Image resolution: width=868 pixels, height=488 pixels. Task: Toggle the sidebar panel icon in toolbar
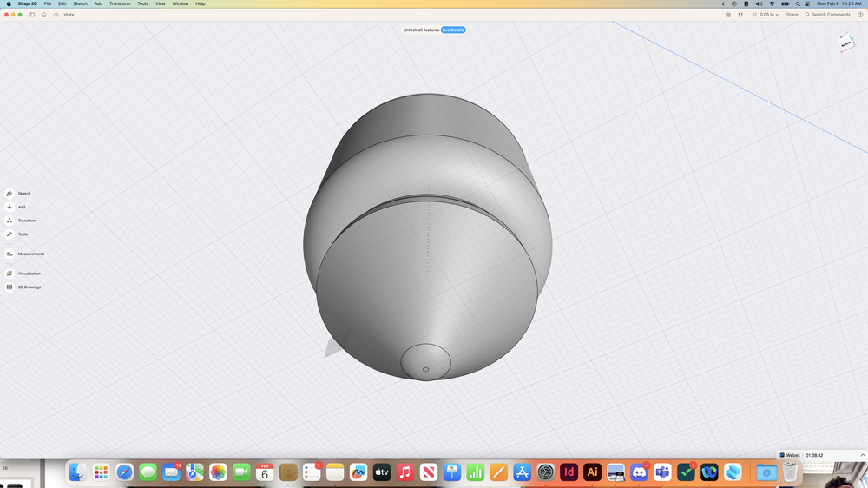(32, 15)
